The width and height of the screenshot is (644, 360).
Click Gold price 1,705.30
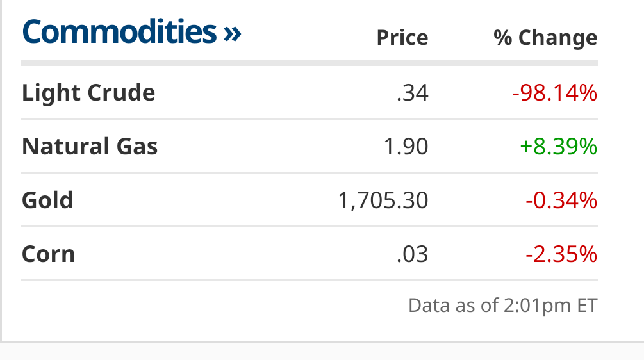point(383,200)
